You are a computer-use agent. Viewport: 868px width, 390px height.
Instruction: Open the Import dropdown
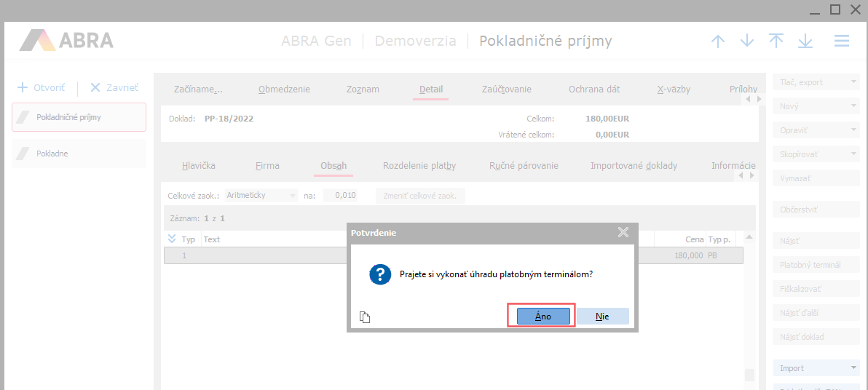pyautogui.click(x=816, y=368)
